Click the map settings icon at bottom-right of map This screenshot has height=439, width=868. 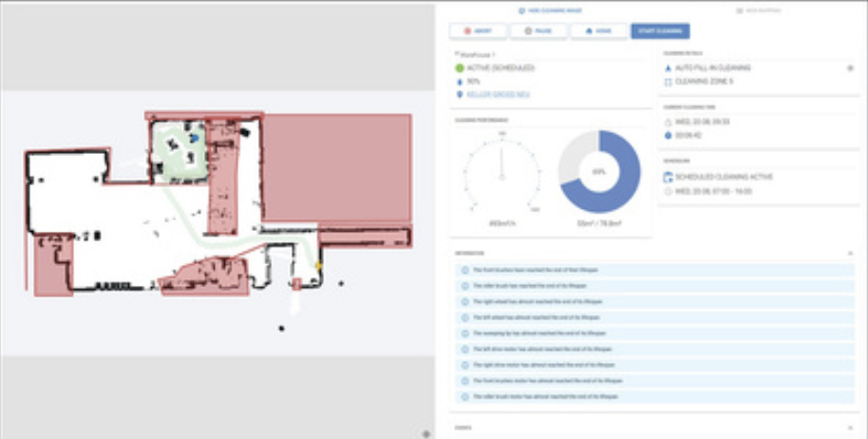(426, 433)
